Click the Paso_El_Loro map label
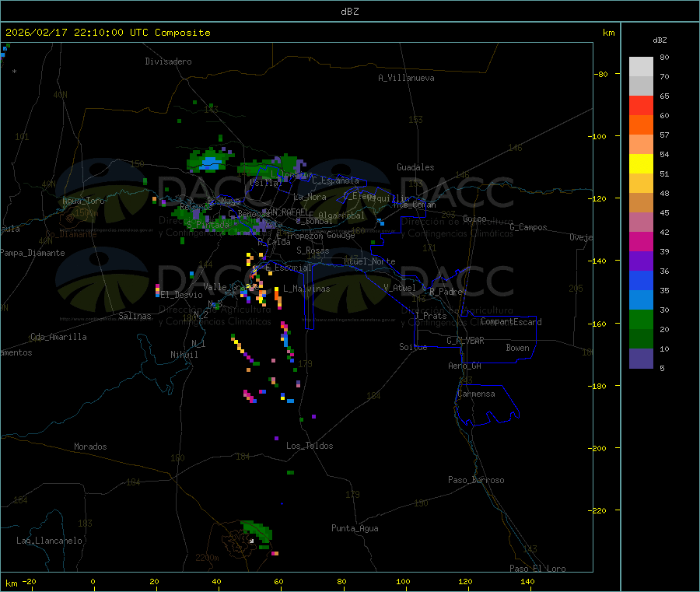Image resolution: width=700 pixels, height=592 pixels. pyautogui.click(x=537, y=569)
